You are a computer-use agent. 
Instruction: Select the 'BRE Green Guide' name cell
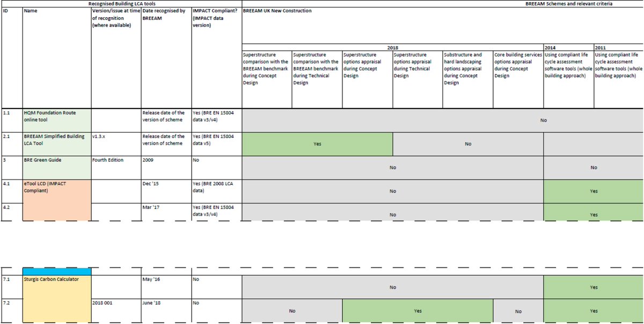click(x=57, y=168)
